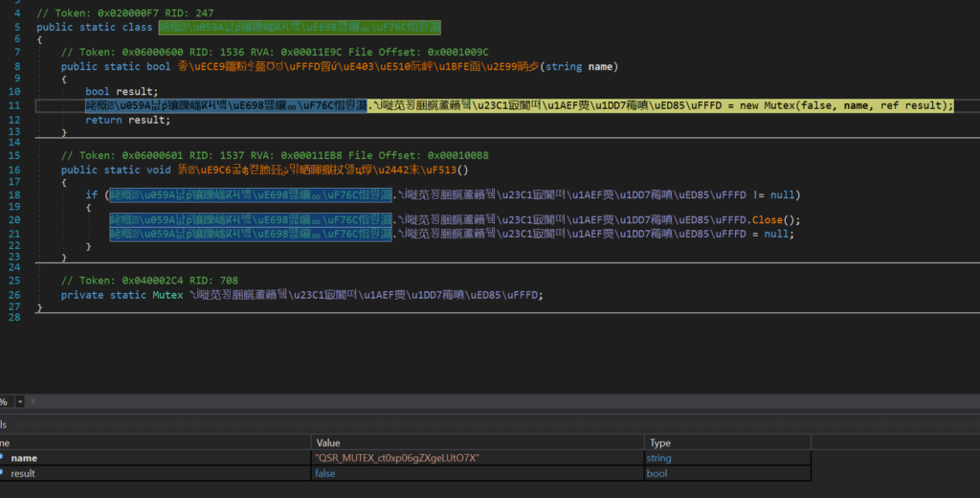Screen dimensions: 980x498
Task: Click the "QSR_MUTEX_ct0xp06gZXgeLUtO7X" value cell
Action: coord(397,458)
